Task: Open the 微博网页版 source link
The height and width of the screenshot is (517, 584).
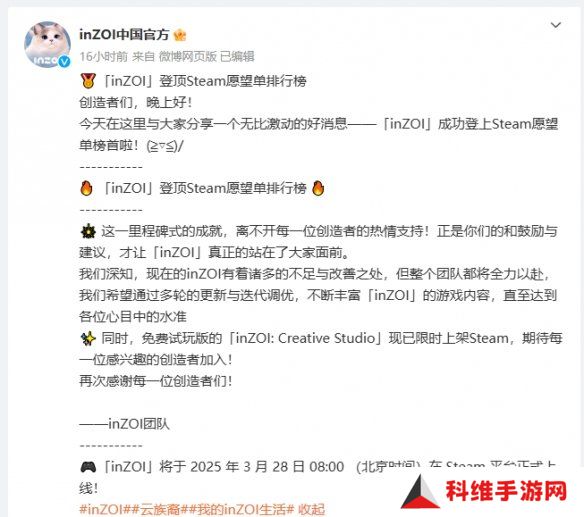Action: click(188, 57)
